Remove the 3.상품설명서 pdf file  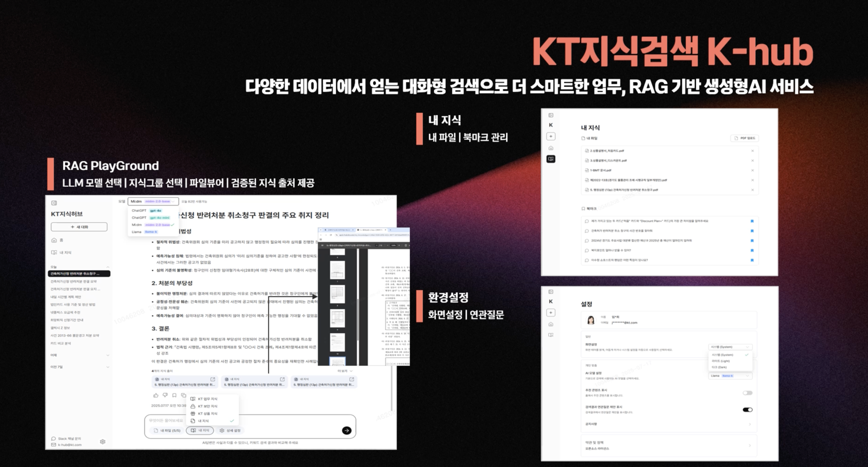752,160
